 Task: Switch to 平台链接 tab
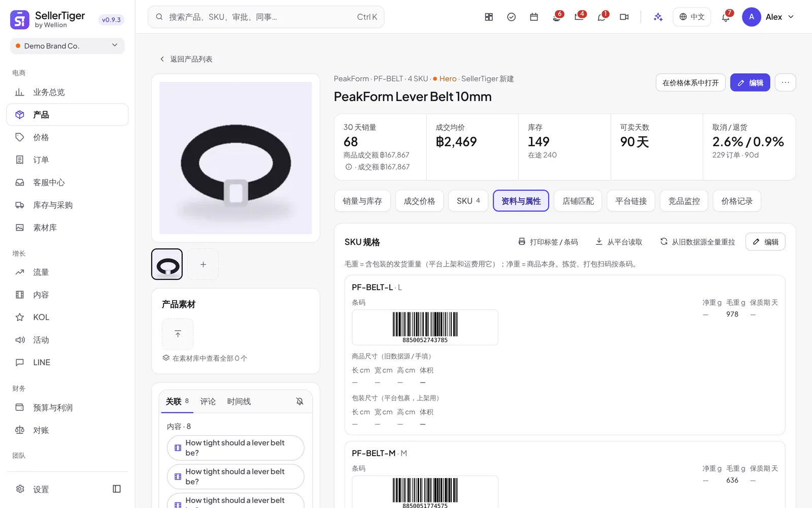631,201
